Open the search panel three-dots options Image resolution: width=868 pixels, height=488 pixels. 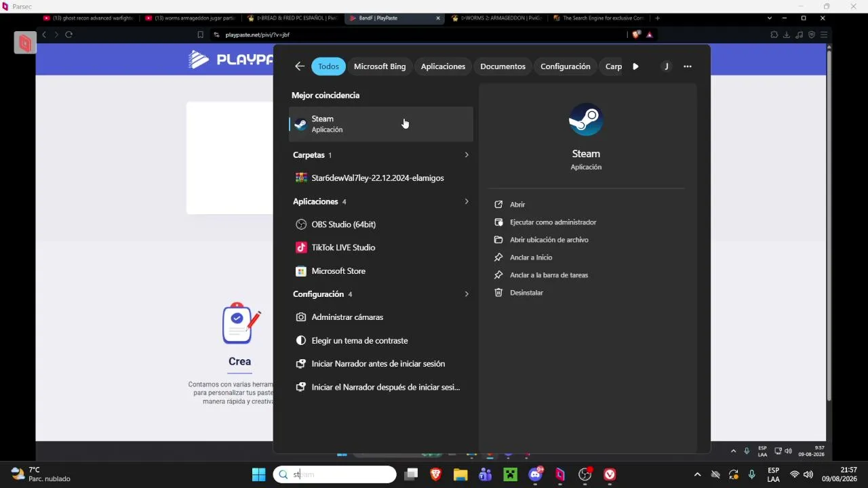point(688,66)
